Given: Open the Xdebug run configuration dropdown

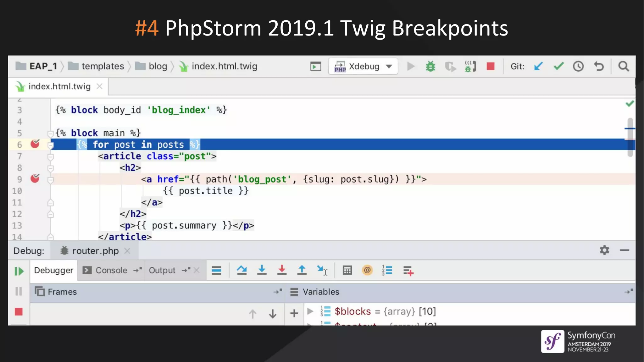Looking at the screenshot, I should click(x=363, y=66).
